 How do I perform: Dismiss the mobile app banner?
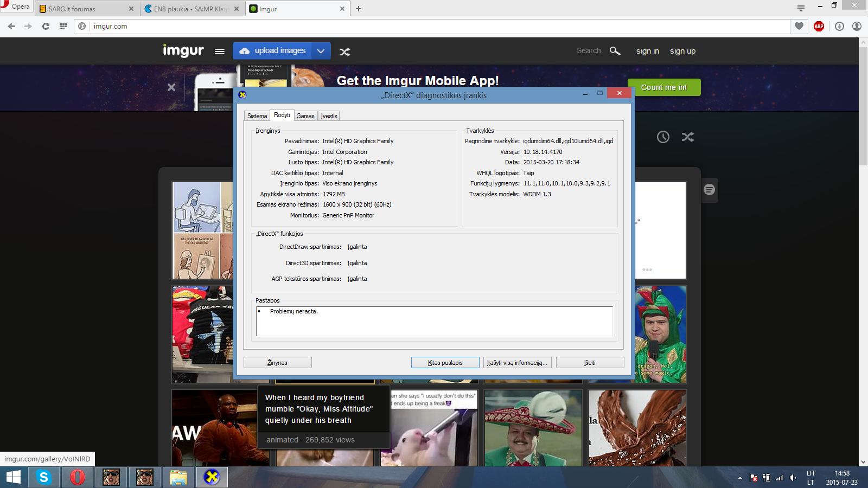pos(171,87)
